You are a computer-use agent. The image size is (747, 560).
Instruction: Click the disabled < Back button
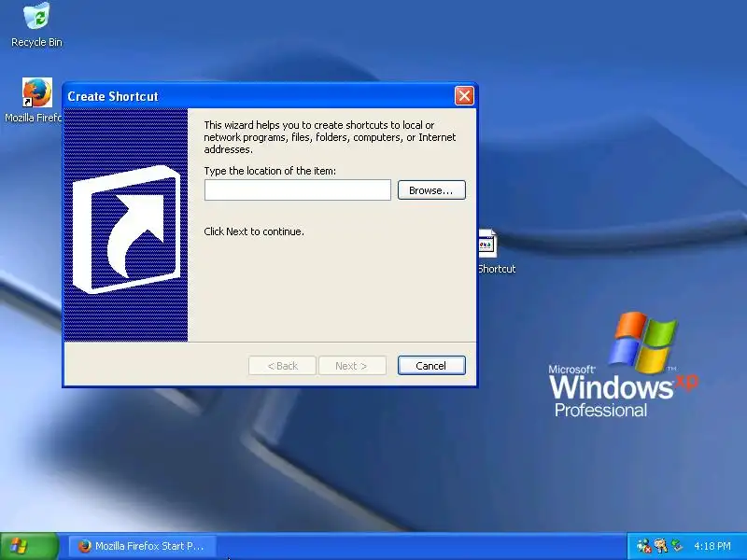(x=282, y=365)
